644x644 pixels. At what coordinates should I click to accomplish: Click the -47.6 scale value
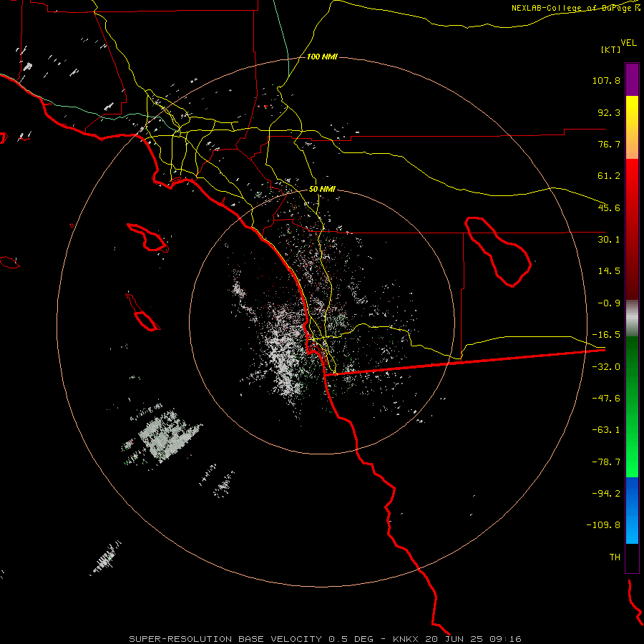click(x=606, y=399)
